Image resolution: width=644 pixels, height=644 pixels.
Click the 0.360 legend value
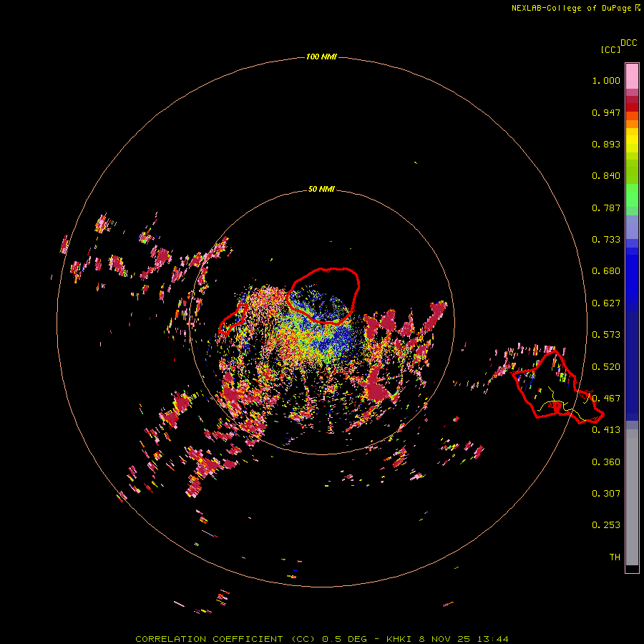point(606,462)
